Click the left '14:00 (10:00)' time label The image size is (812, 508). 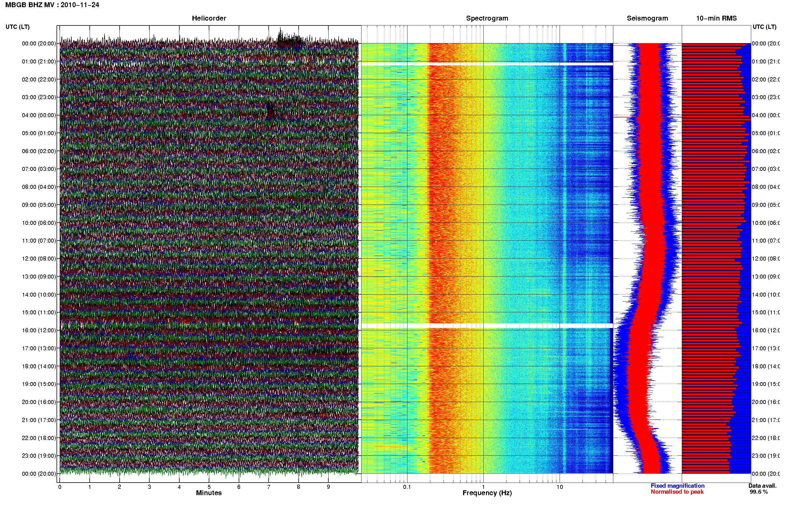[x=39, y=295]
